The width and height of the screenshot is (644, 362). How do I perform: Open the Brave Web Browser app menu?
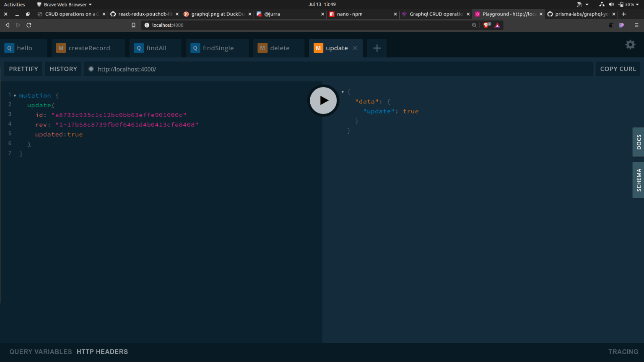click(x=64, y=5)
